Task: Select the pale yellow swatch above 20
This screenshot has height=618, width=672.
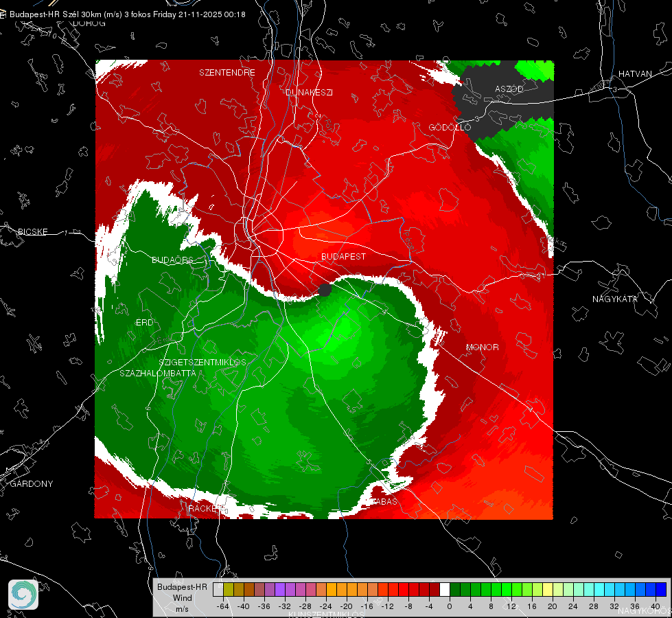Action: pyautogui.click(x=548, y=590)
